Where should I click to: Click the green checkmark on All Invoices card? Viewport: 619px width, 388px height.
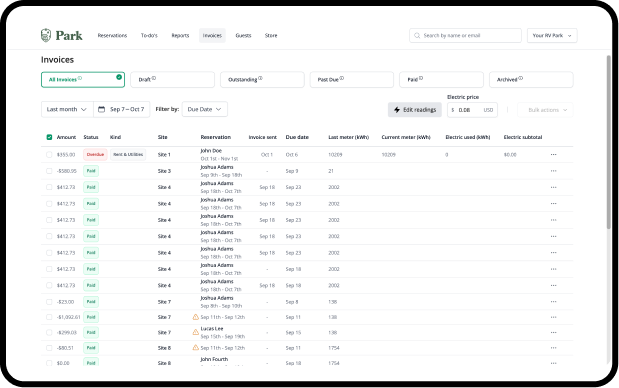(119, 77)
